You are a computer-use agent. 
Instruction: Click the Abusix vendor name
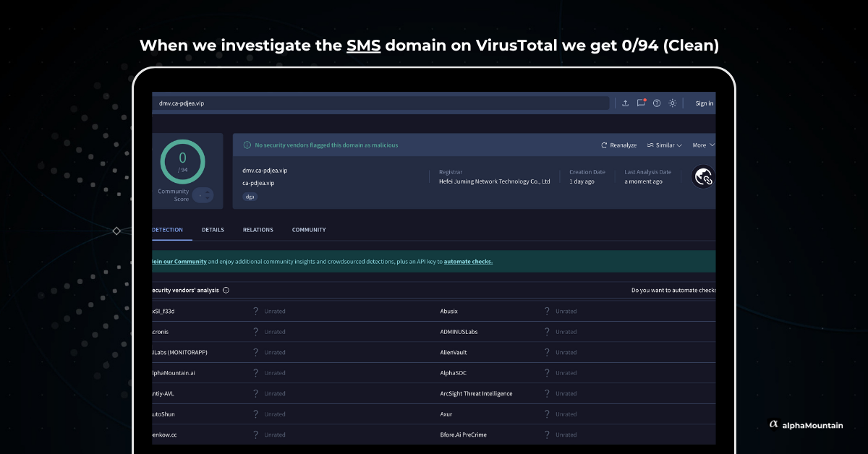449,312
